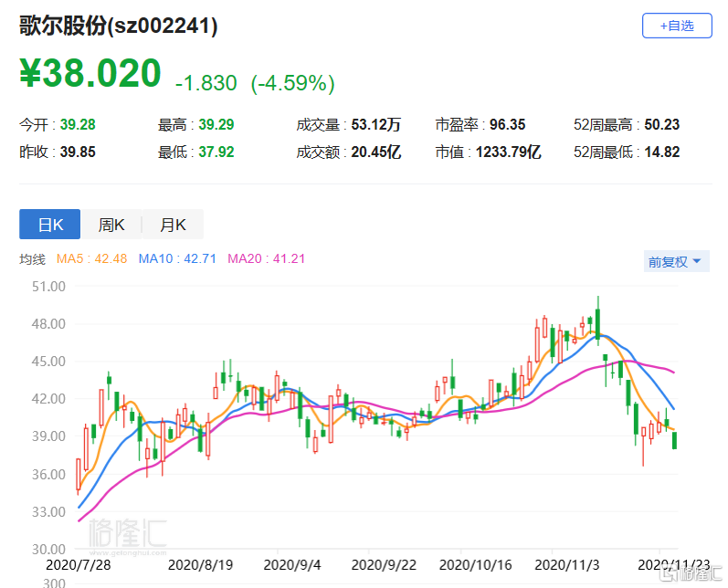Click the 52周最低 value 14.82
The width and height of the screenshot is (728, 588).
(661, 152)
